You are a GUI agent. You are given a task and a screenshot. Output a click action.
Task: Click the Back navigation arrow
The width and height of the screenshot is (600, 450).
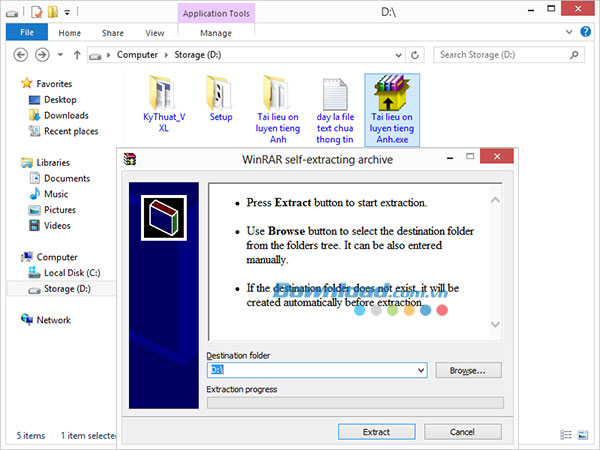tap(19, 55)
